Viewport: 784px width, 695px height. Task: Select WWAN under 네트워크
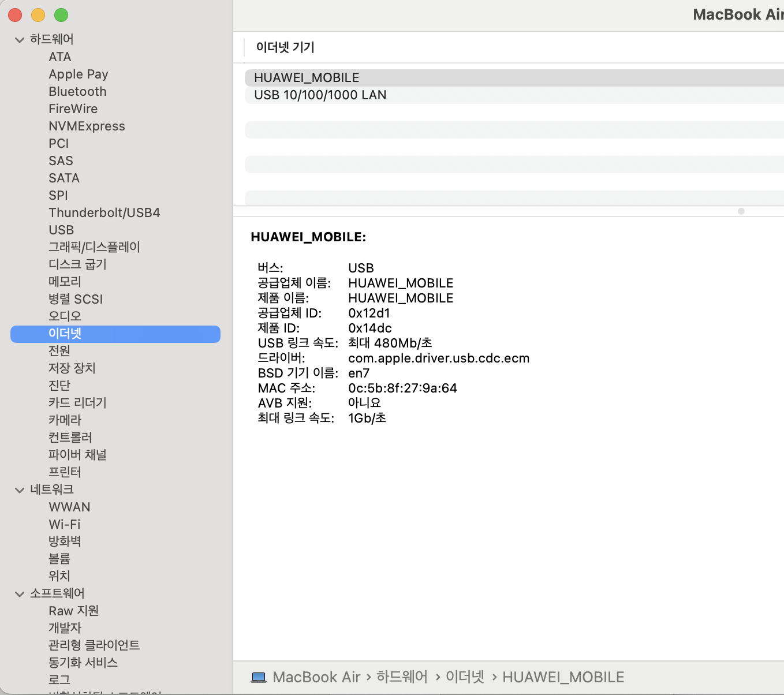pyautogui.click(x=69, y=507)
